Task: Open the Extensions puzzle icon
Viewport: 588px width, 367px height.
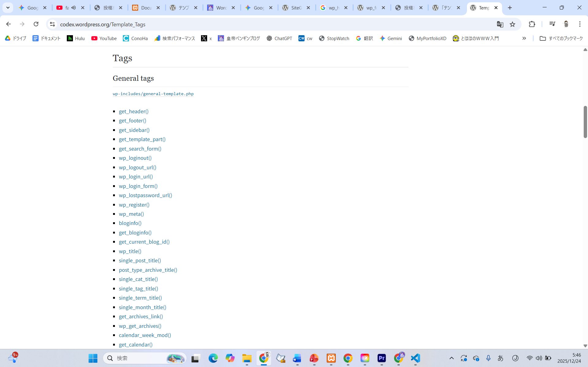Action: pyautogui.click(x=532, y=24)
